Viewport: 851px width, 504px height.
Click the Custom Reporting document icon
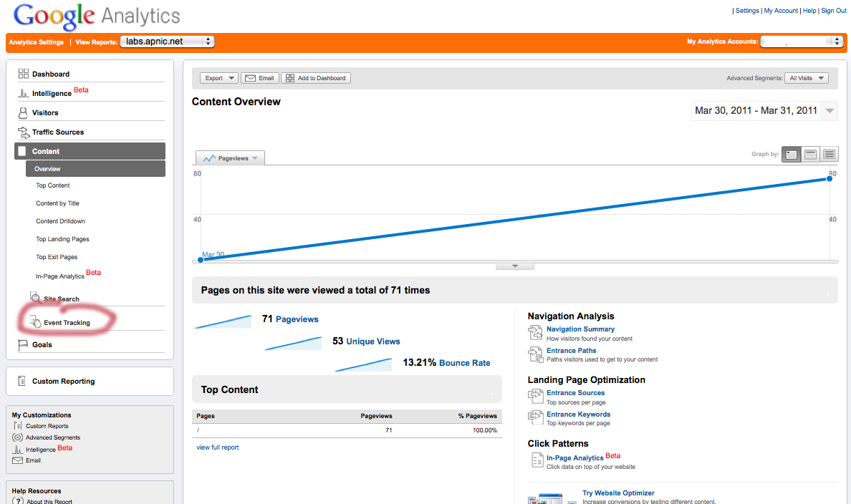[x=21, y=381]
